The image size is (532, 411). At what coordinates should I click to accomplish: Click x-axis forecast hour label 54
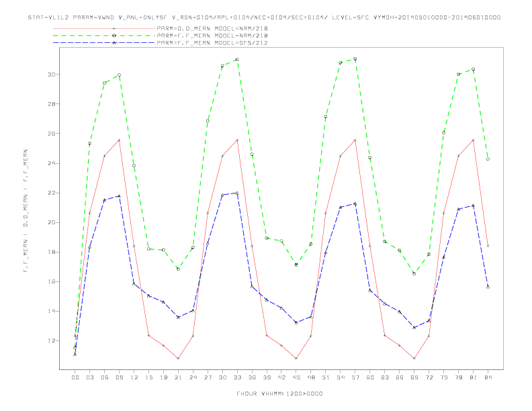(x=341, y=377)
